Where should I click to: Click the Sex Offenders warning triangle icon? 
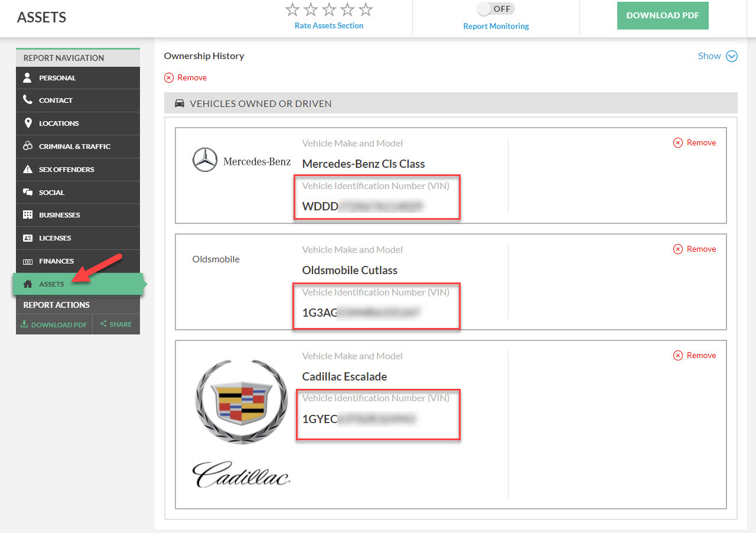coord(27,169)
